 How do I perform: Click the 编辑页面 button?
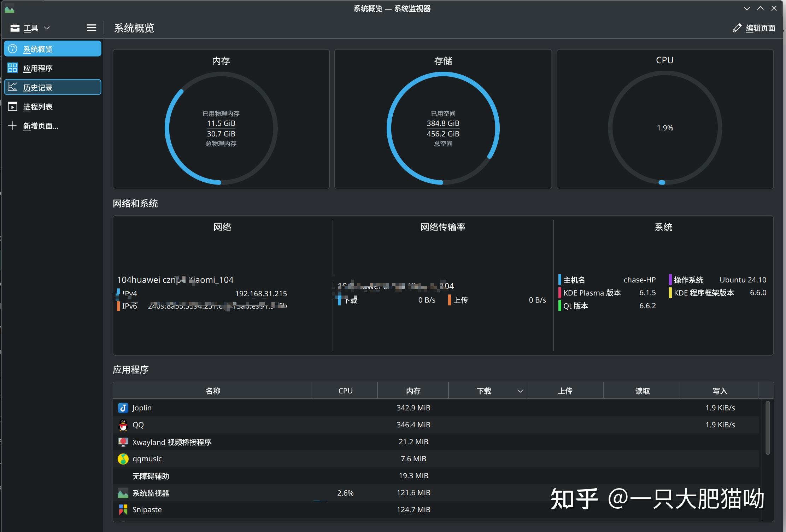[x=760, y=28]
